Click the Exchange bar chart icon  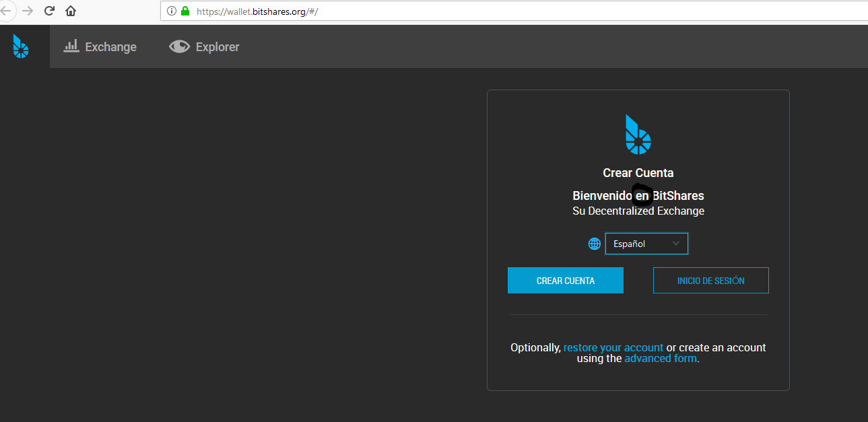pos(71,46)
